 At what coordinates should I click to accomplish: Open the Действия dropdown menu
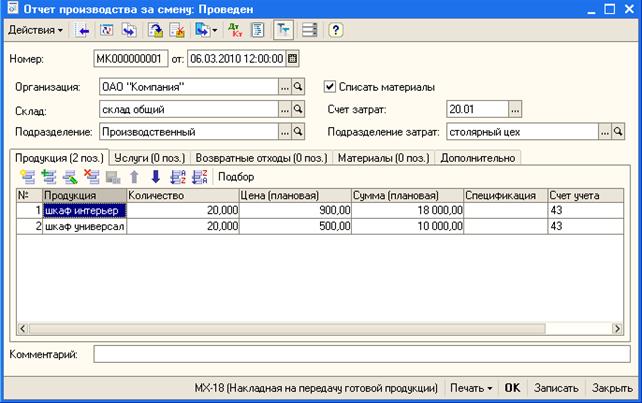tap(35, 30)
